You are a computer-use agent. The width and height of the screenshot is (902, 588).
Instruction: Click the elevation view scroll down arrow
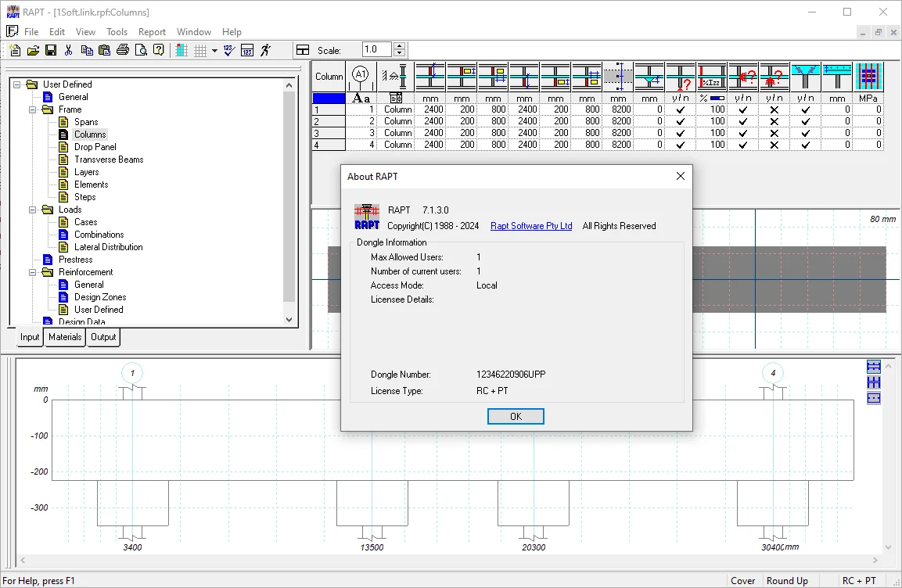pyautogui.click(x=888, y=547)
